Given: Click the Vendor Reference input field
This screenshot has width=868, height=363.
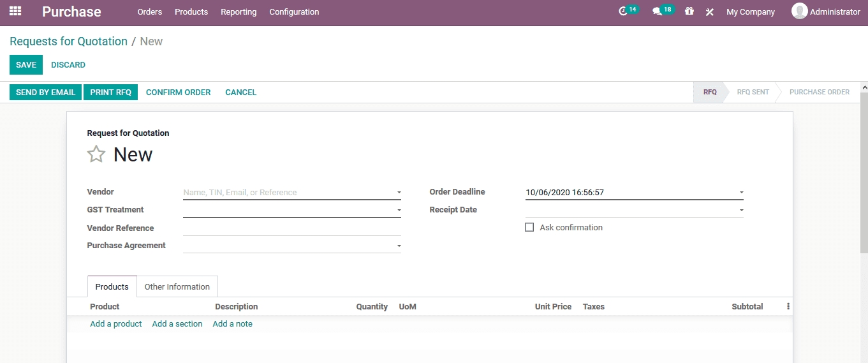Looking at the screenshot, I should pyautogui.click(x=291, y=228).
